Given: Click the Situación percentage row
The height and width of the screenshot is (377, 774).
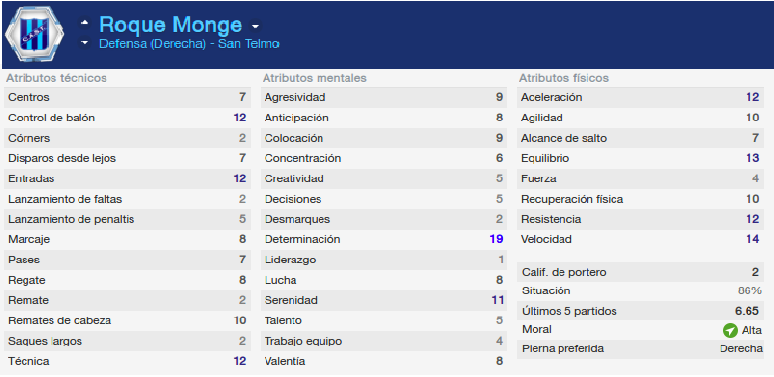Looking at the screenshot, I should tap(640, 291).
